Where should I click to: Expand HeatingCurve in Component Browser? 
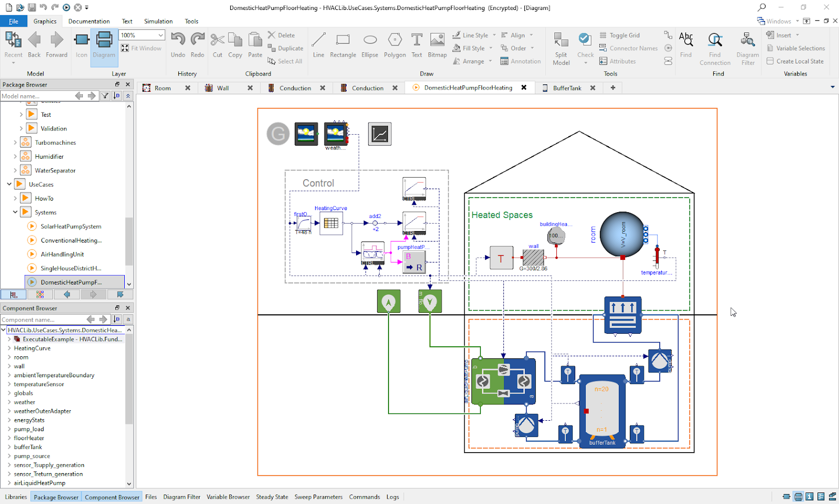9,348
